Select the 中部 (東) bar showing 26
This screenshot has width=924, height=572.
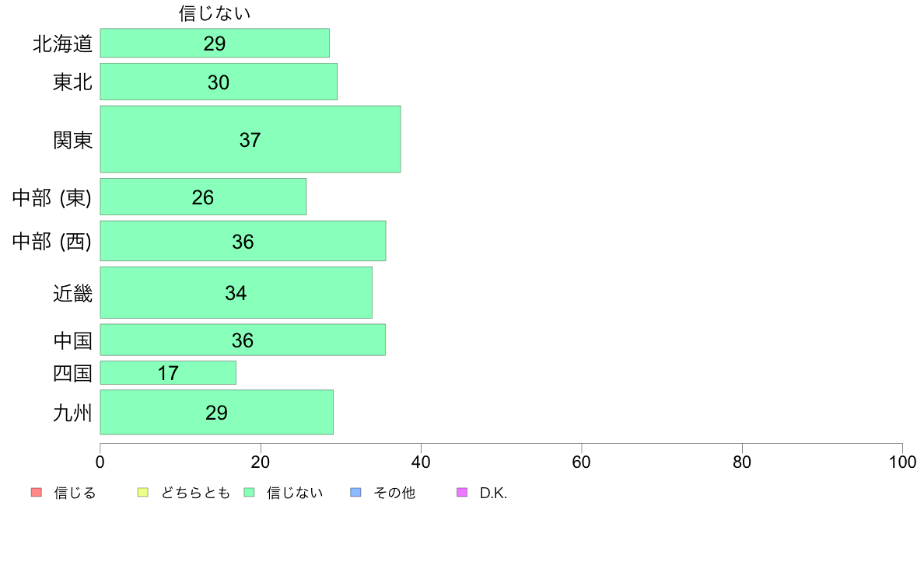tap(203, 197)
